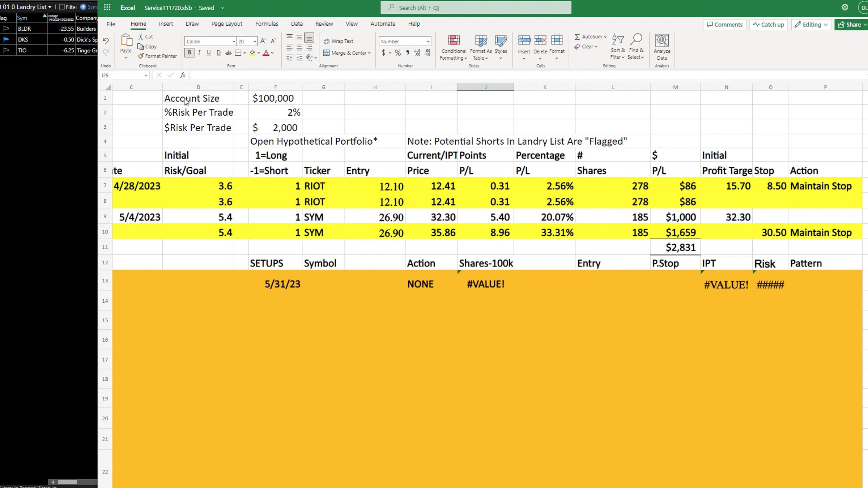
Task: Apply percent style to the cell
Action: (x=398, y=53)
